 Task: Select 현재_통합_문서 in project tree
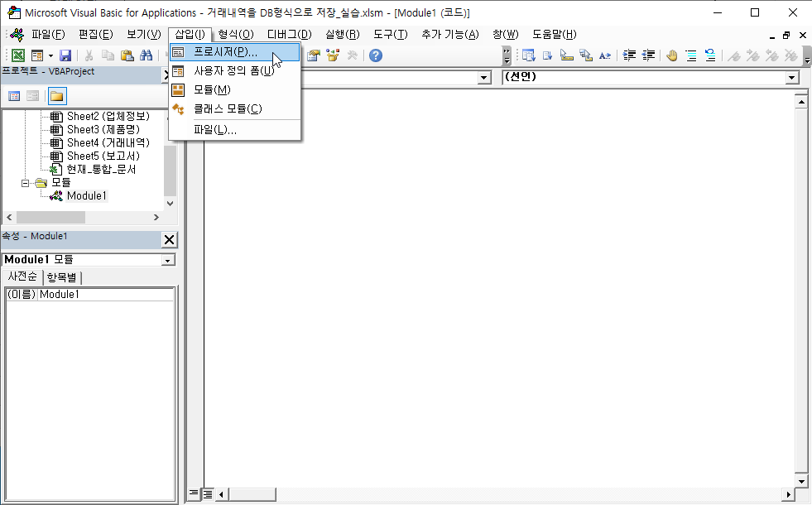click(101, 170)
